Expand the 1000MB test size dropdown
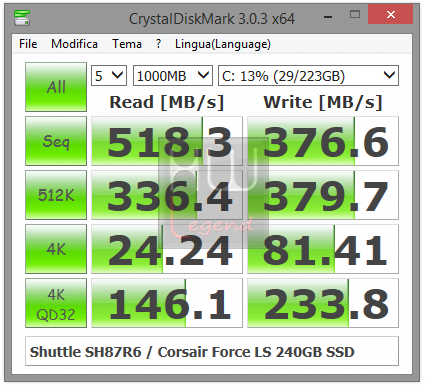This screenshot has width=427, height=386. 173,76
